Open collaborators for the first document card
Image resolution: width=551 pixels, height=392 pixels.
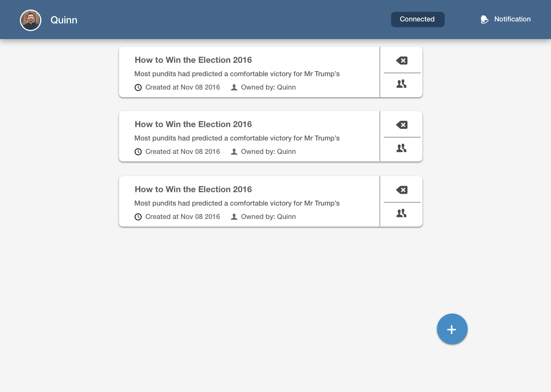tap(401, 84)
